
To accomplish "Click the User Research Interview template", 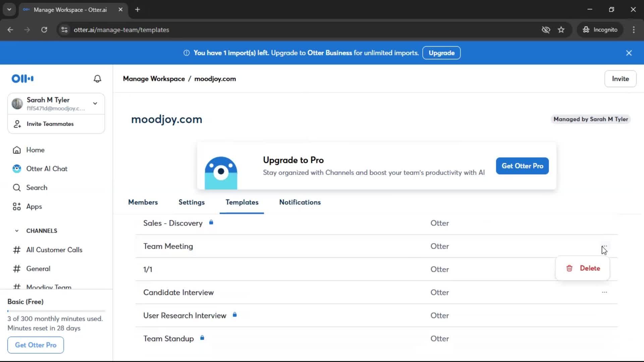I will 185,316.
